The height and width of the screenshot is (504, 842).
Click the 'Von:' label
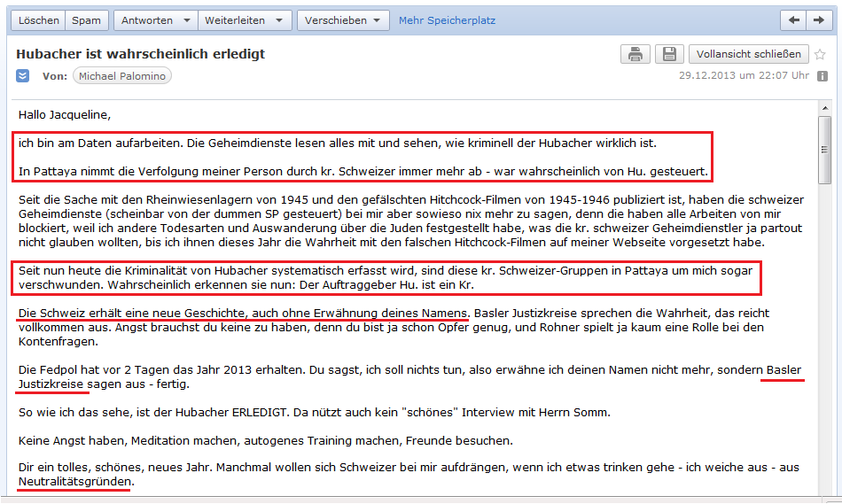pyautogui.click(x=55, y=76)
